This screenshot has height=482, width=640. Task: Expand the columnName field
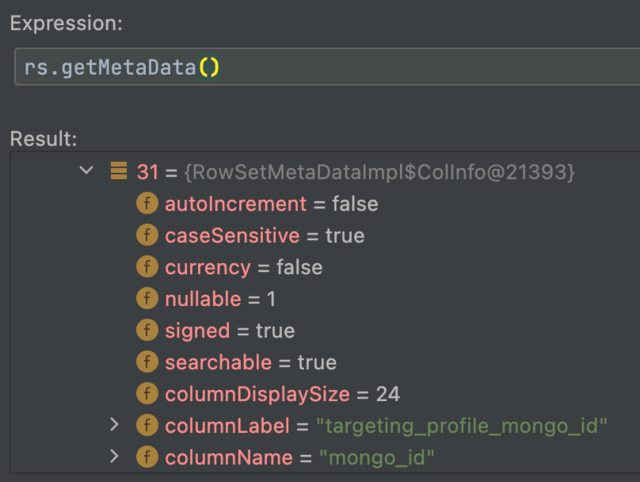tap(114, 456)
